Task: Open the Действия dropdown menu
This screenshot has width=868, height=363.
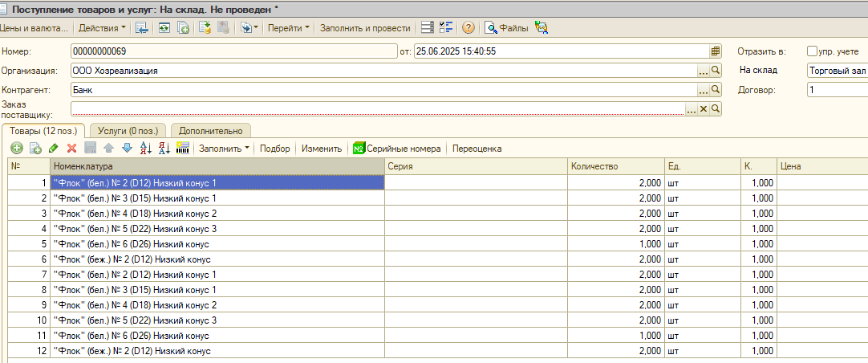Action: (x=102, y=28)
